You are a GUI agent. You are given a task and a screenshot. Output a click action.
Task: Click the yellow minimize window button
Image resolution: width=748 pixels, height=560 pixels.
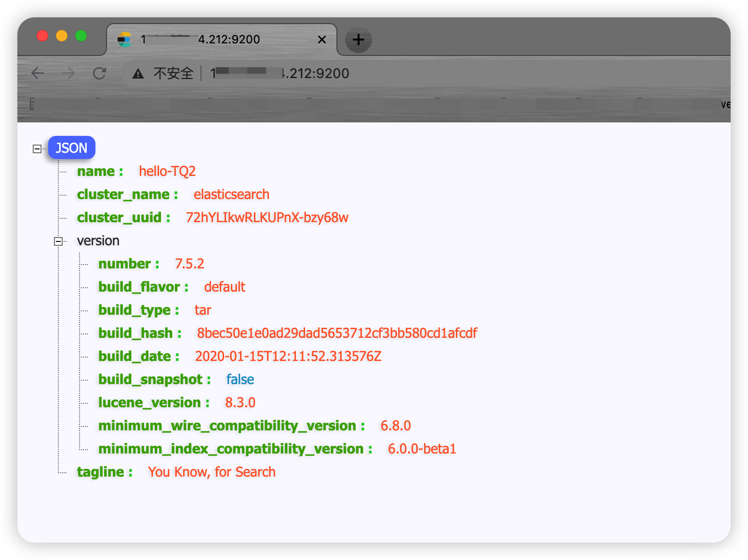pyautogui.click(x=62, y=36)
